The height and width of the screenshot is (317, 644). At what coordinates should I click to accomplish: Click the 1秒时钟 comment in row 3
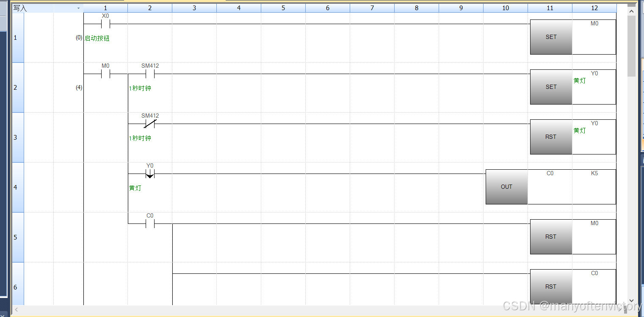(x=140, y=138)
